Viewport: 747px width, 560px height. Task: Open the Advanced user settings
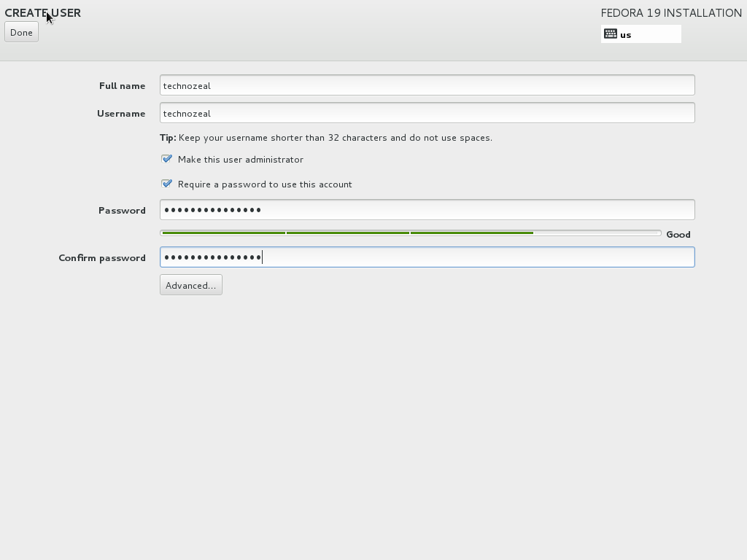tap(190, 284)
